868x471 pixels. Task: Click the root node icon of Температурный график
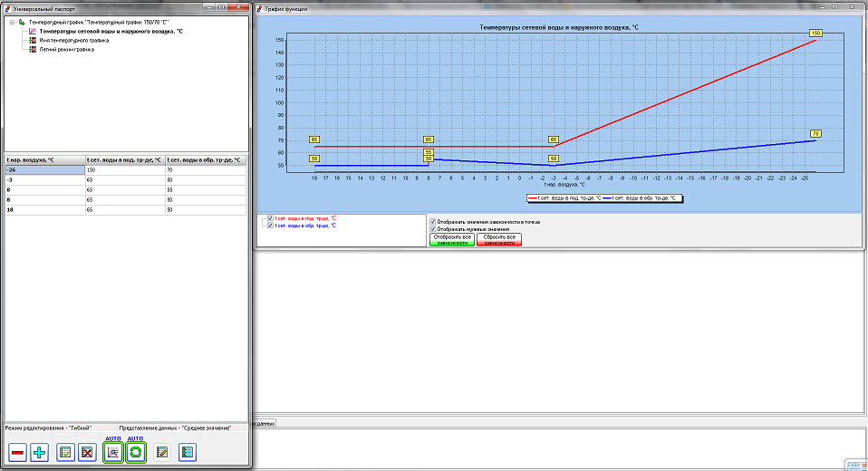pyautogui.click(x=22, y=23)
